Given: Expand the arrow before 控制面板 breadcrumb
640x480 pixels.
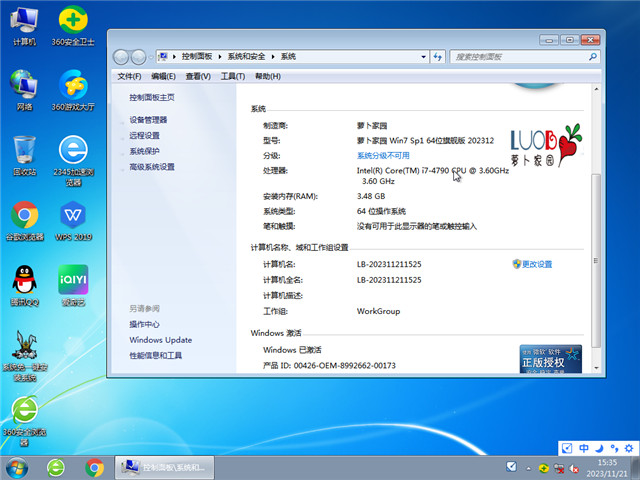Looking at the screenshot, I should (174, 57).
